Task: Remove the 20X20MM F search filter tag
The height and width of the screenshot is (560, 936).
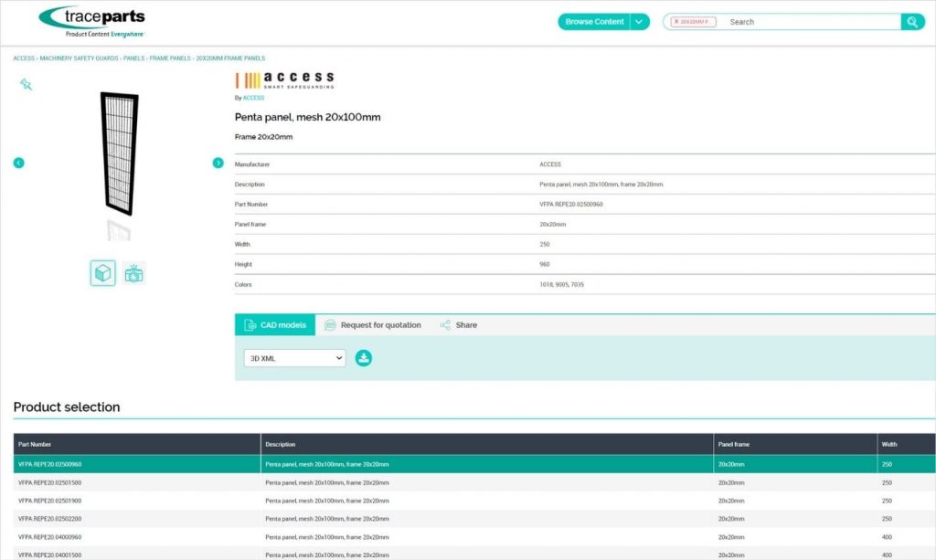Action: point(676,22)
